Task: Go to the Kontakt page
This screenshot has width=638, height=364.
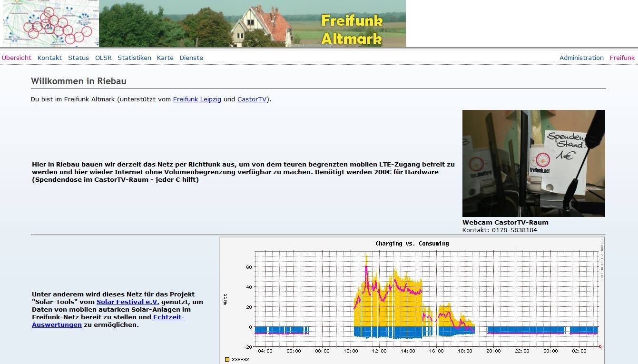Action: 50,58
